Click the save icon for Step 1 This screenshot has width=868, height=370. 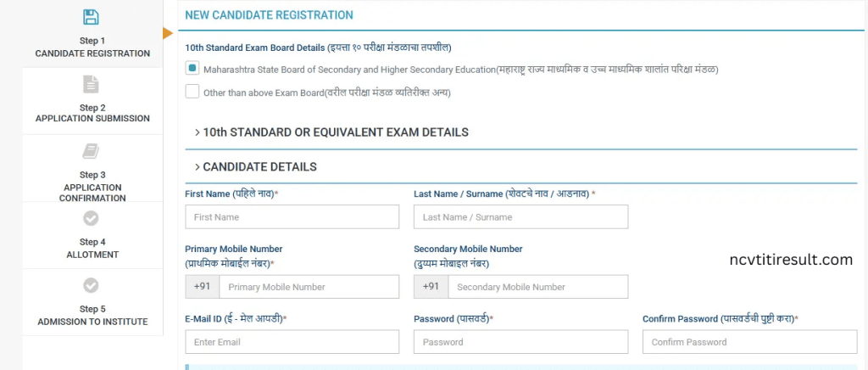pyautogui.click(x=91, y=17)
